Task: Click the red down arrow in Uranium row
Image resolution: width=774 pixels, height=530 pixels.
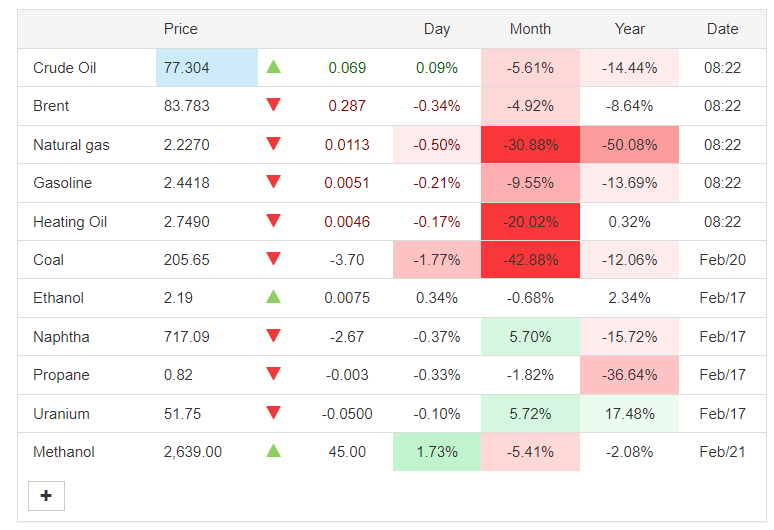Action: point(273,413)
